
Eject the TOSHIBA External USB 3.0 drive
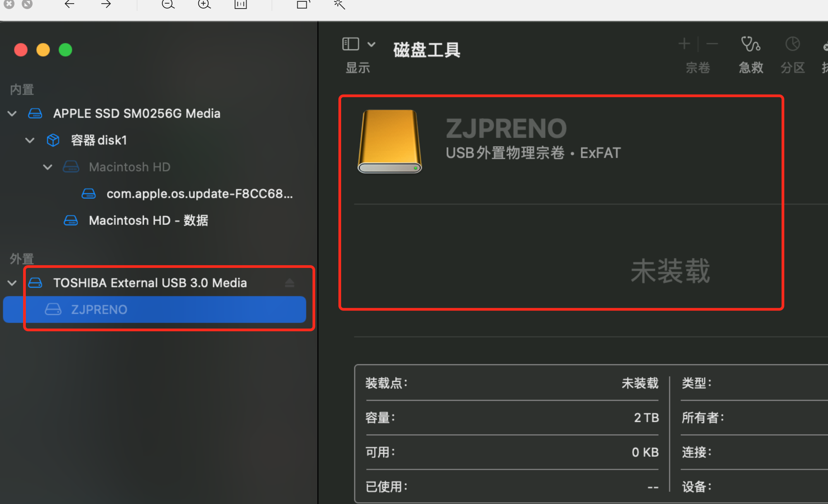pyautogui.click(x=290, y=283)
